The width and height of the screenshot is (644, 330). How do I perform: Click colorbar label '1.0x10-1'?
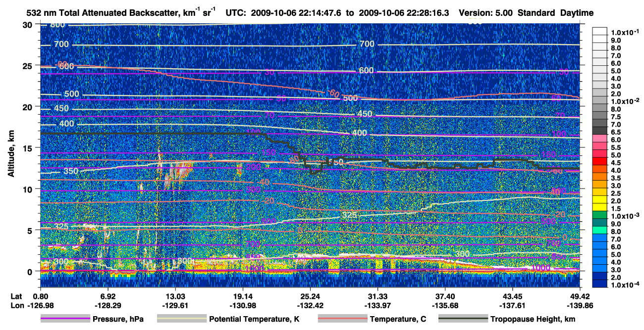pos(625,32)
